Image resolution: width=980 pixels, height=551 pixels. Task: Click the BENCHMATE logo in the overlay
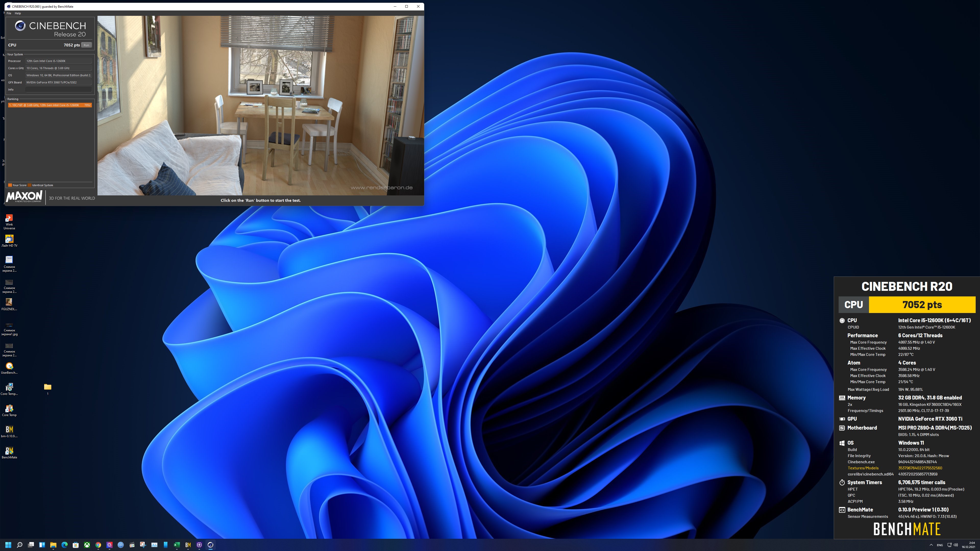pyautogui.click(x=907, y=529)
